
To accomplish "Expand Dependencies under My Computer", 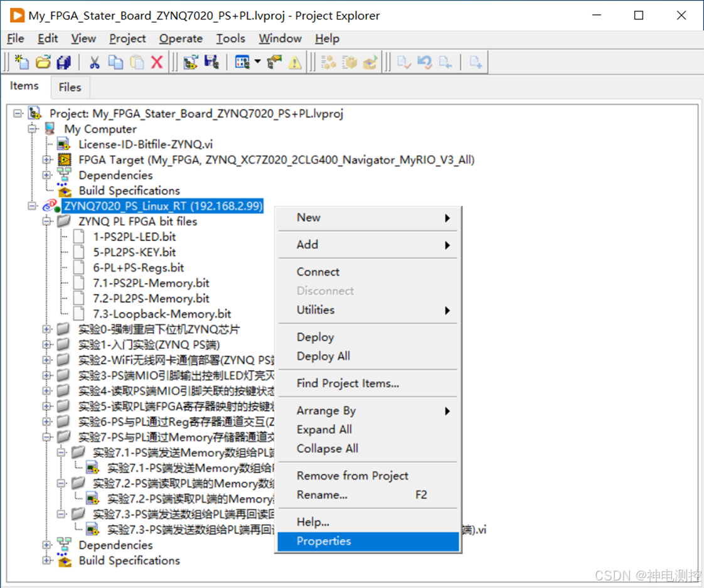I will click(x=46, y=174).
